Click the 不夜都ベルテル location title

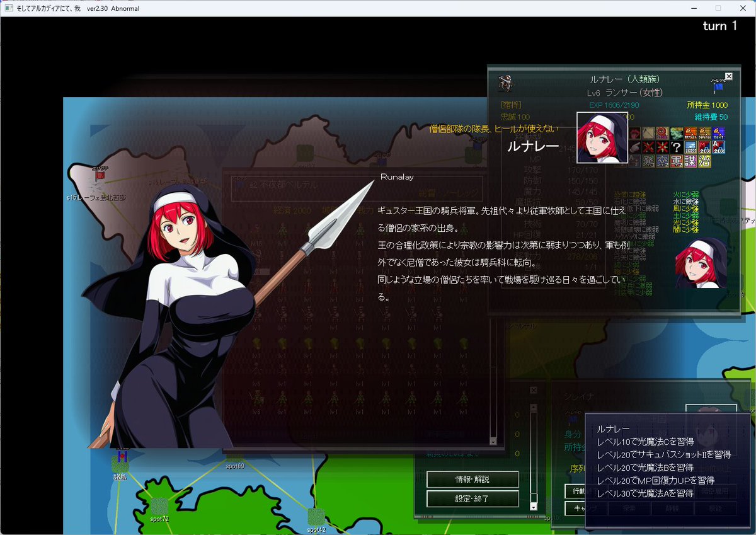point(284,185)
